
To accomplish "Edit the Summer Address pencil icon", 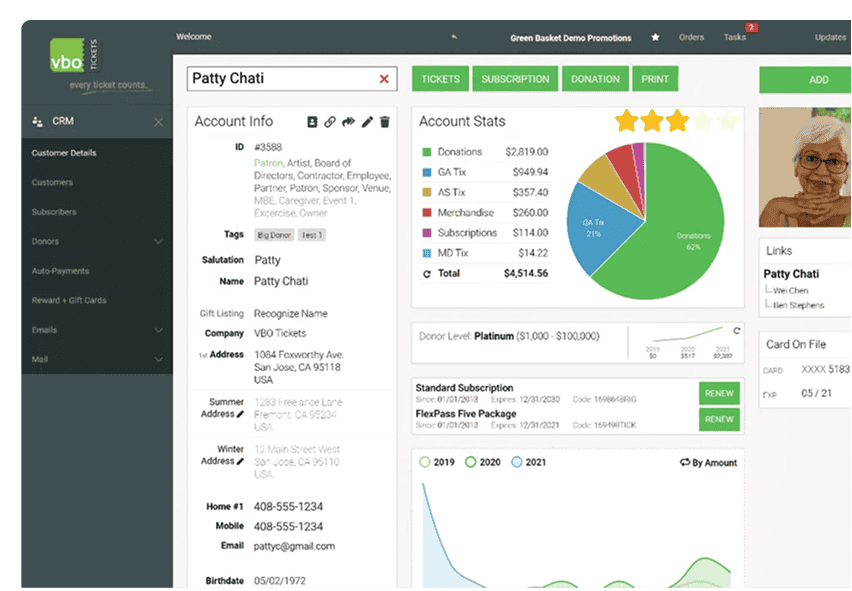I will click(240, 414).
